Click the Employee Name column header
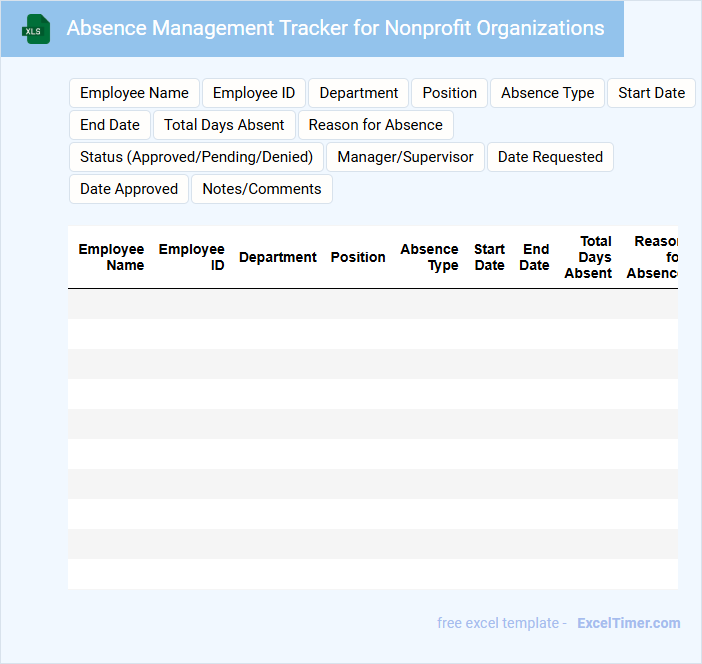The image size is (702, 664). 111,257
